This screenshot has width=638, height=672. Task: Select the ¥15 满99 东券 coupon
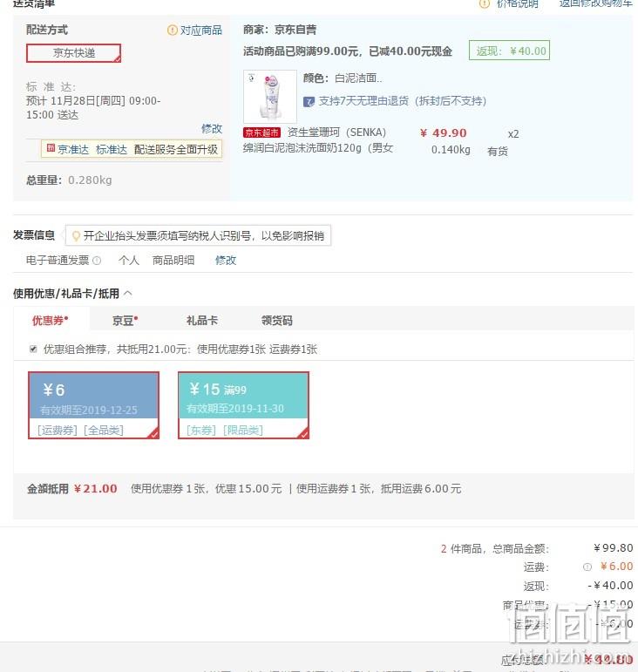[x=243, y=405]
